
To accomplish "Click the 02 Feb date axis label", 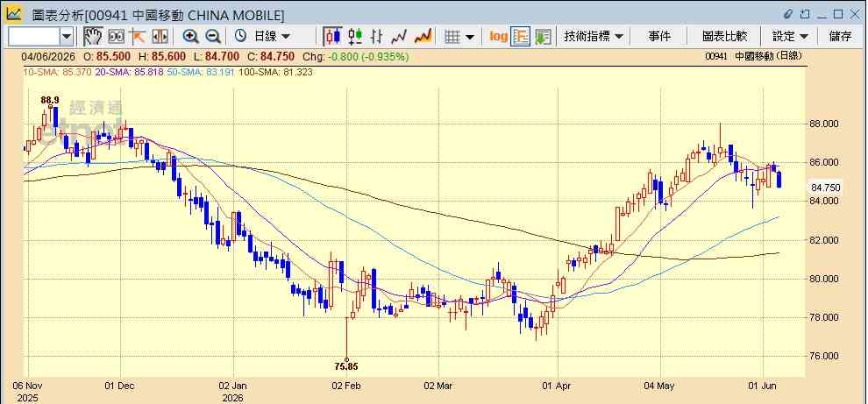I will tap(346, 386).
